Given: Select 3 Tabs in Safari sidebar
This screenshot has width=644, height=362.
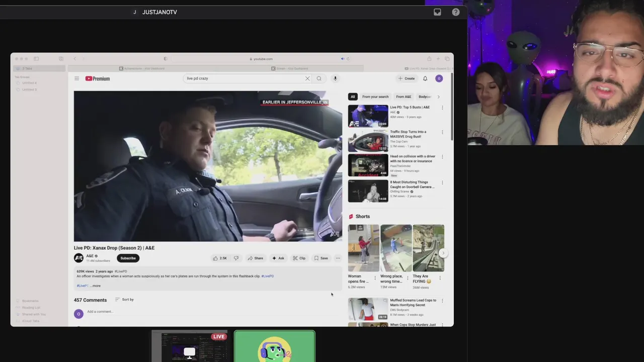Looking at the screenshot, I should (x=38, y=68).
